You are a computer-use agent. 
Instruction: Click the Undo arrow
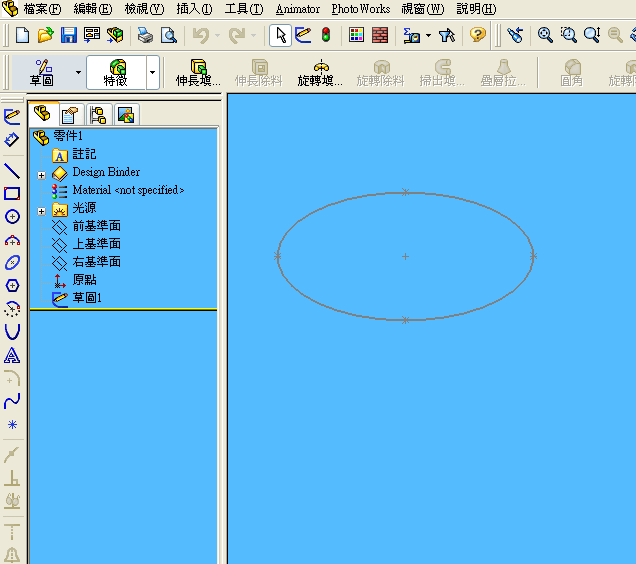[201, 36]
